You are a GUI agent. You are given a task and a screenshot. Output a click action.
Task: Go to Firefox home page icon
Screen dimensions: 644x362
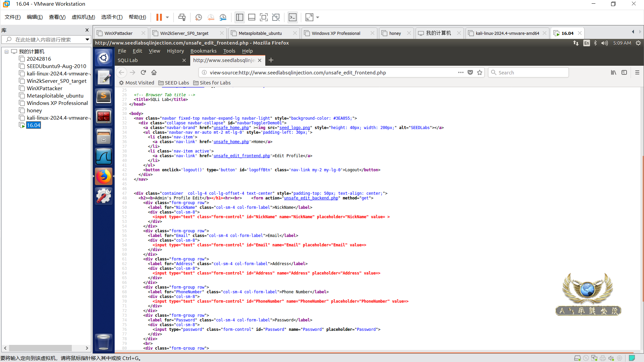154,72
